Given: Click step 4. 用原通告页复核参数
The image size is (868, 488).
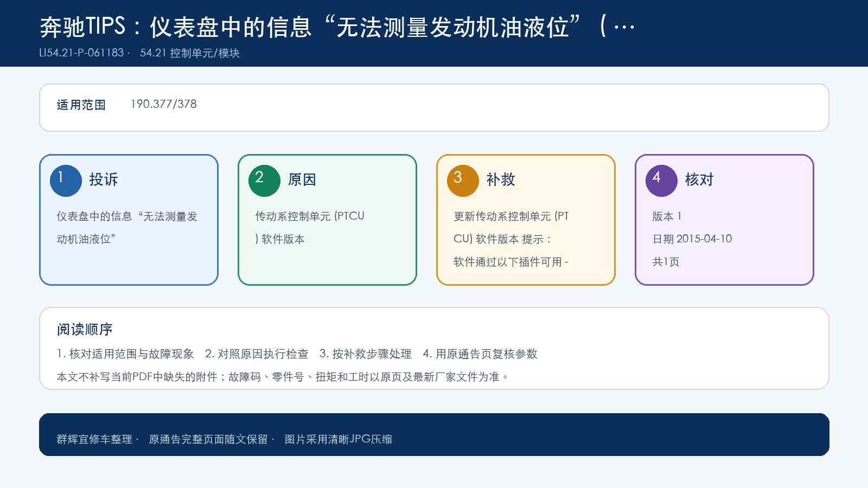Looking at the screenshot, I should tap(480, 354).
